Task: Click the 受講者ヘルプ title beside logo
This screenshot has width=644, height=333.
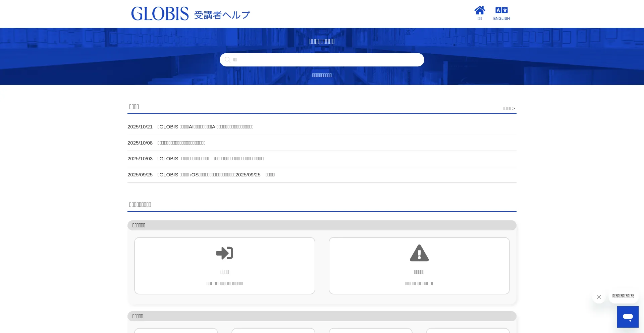Action: pyautogui.click(x=222, y=15)
